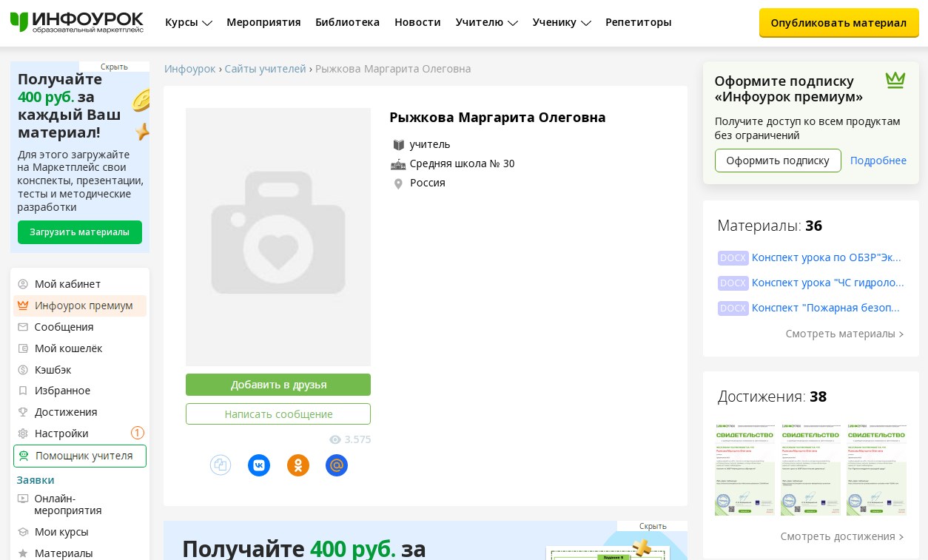Click the Россия location text
928x560 pixels.
pos(428,183)
